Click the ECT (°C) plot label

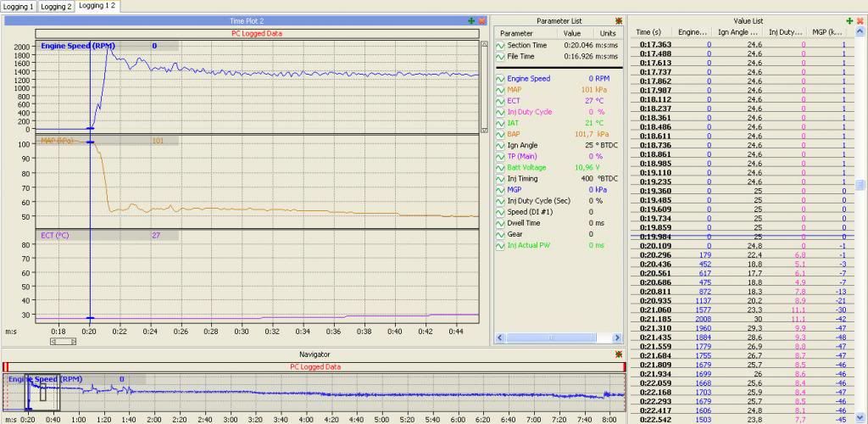pyautogui.click(x=55, y=235)
